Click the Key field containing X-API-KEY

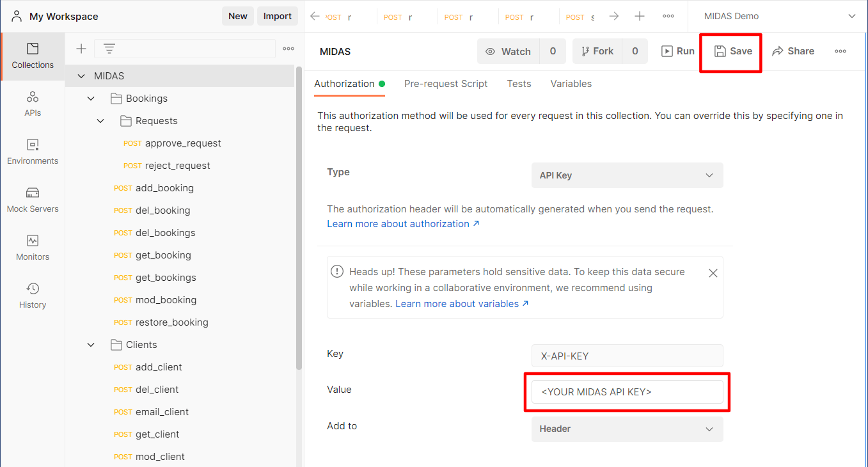pyautogui.click(x=627, y=356)
